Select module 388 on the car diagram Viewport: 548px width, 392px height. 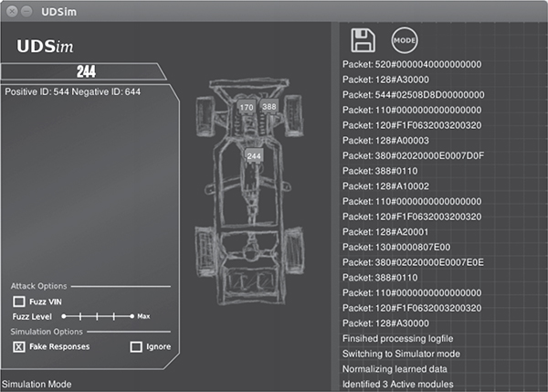coord(269,107)
